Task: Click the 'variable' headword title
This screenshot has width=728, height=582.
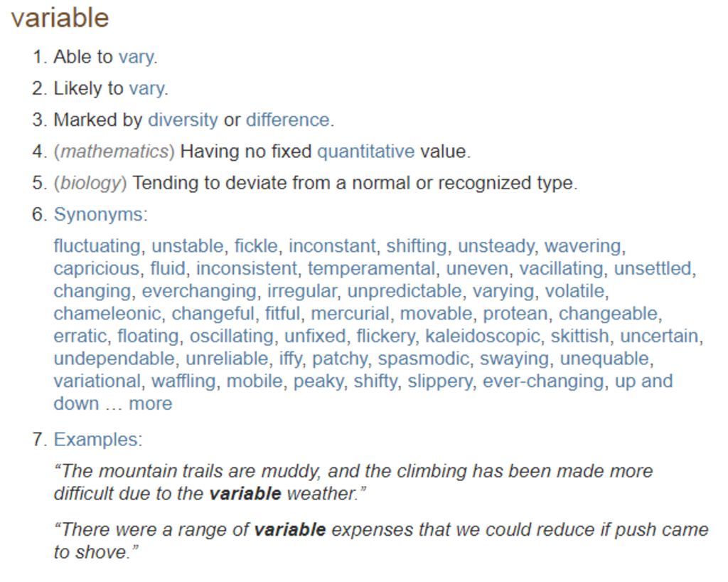Action: tap(60, 18)
